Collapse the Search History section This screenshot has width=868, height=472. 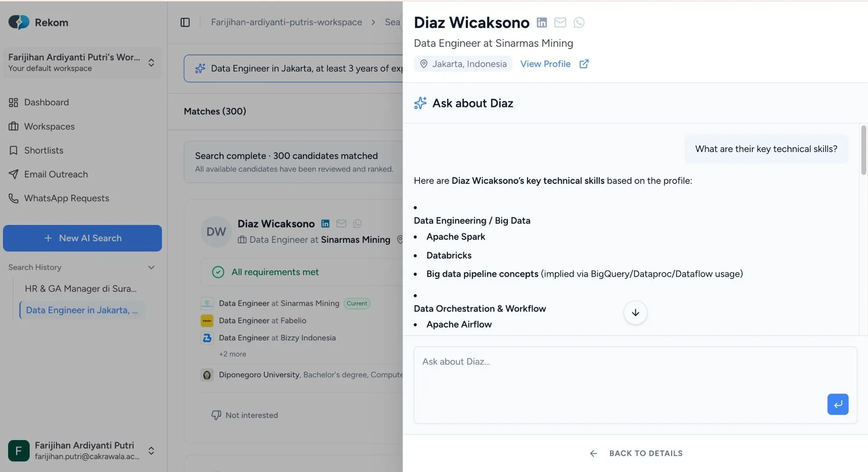pos(151,267)
